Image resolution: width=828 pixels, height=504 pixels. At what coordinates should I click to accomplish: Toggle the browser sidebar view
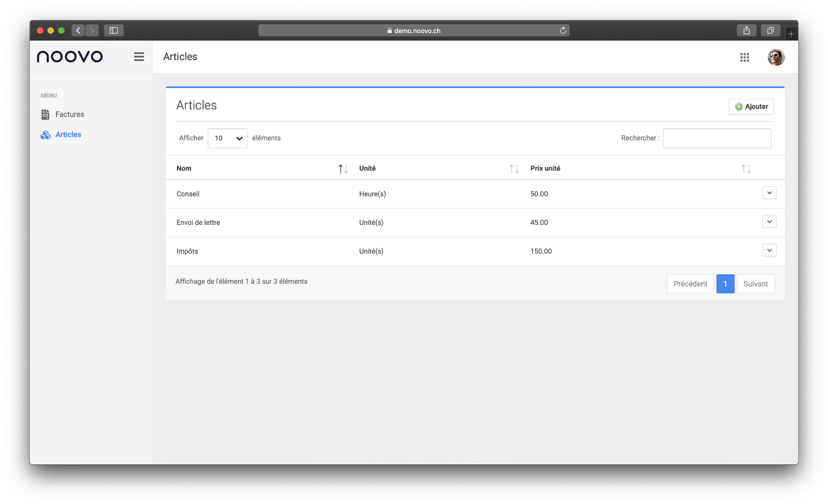[x=114, y=31]
